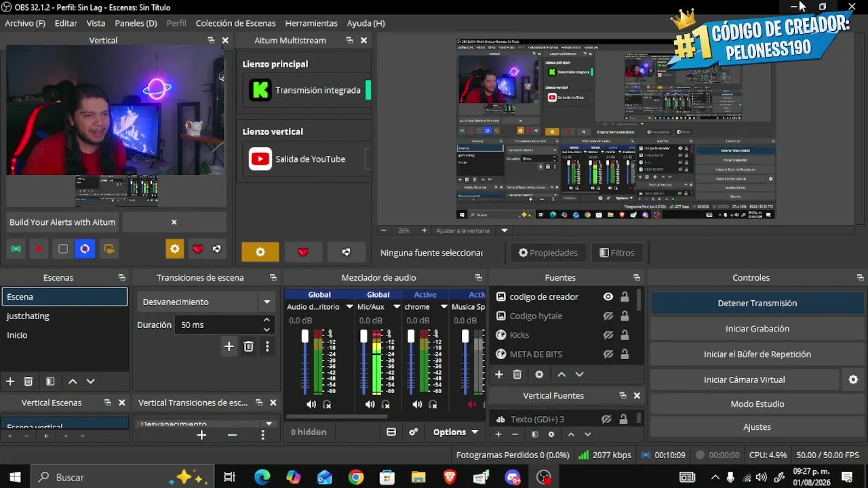Open Google Chrome from the taskbar
Viewport: 868px width, 488px height.
(356, 477)
